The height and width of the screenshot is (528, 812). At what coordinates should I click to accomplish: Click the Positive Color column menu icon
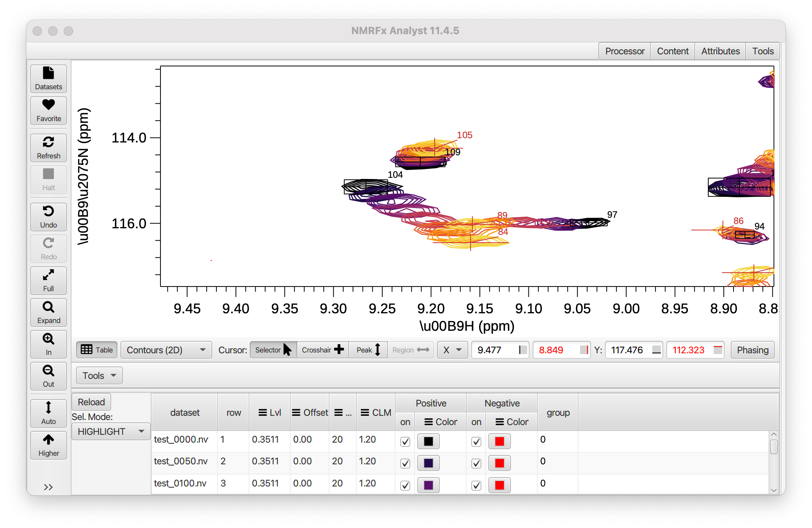click(429, 422)
